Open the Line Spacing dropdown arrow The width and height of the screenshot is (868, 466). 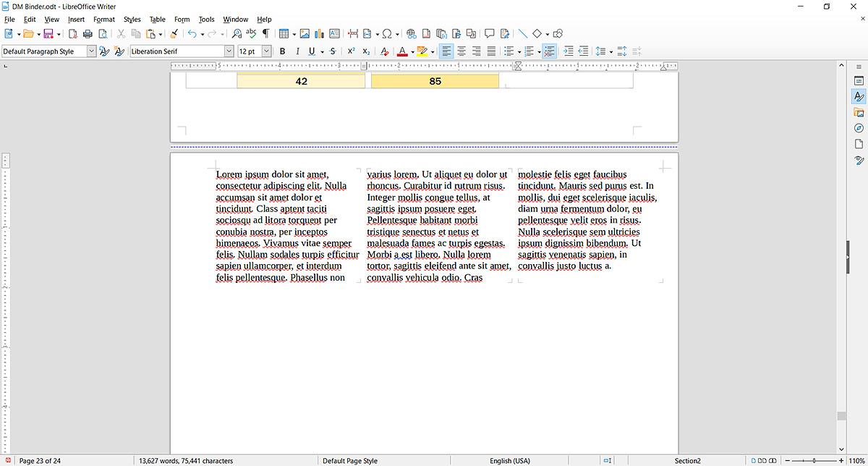[x=610, y=51]
